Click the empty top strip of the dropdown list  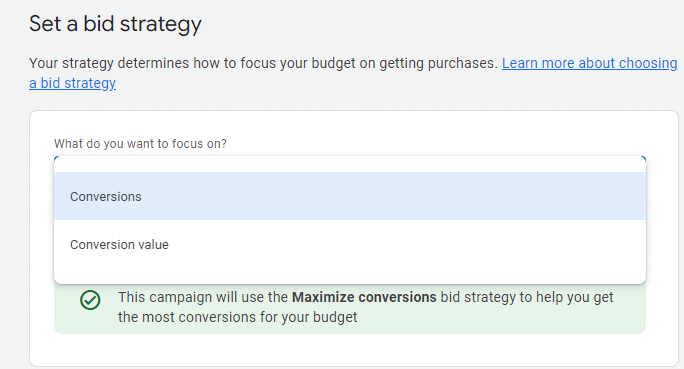point(349,164)
